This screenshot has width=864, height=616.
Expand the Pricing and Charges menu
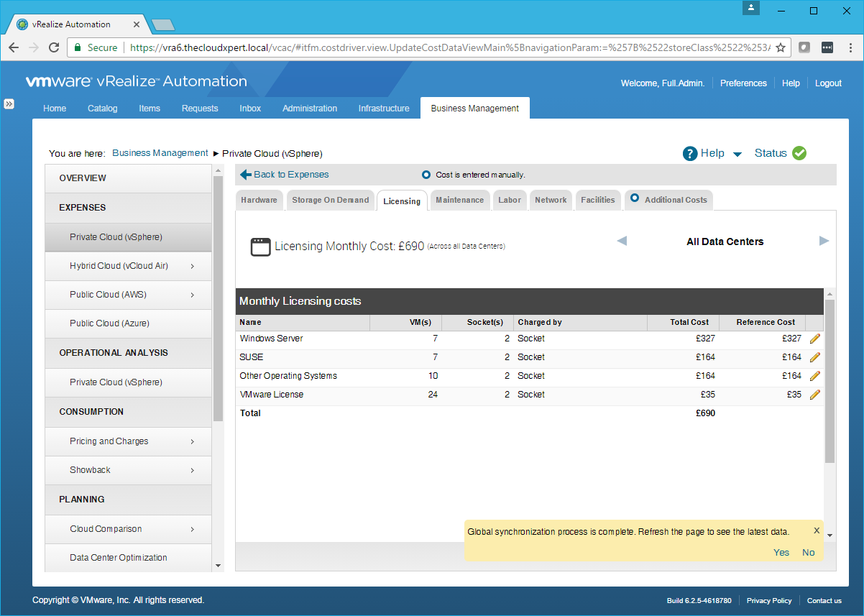(x=193, y=441)
